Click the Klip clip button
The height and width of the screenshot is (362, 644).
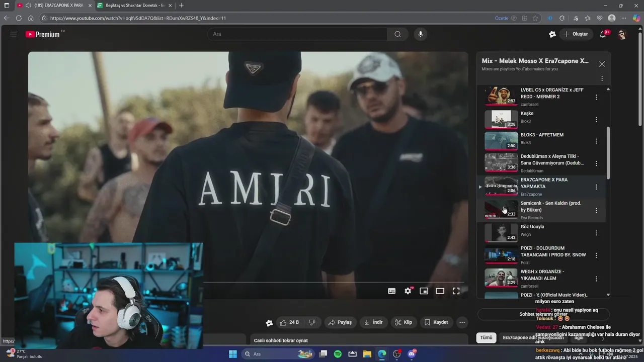(x=404, y=322)
